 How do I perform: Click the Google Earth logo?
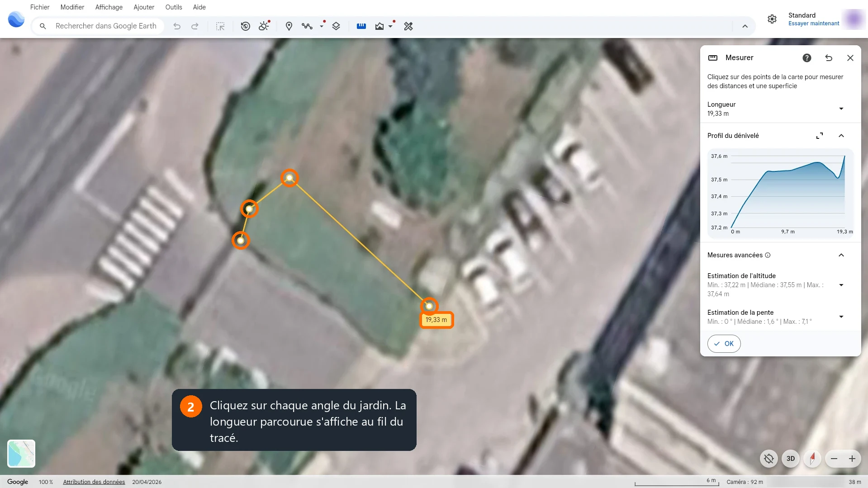[16, 19]
